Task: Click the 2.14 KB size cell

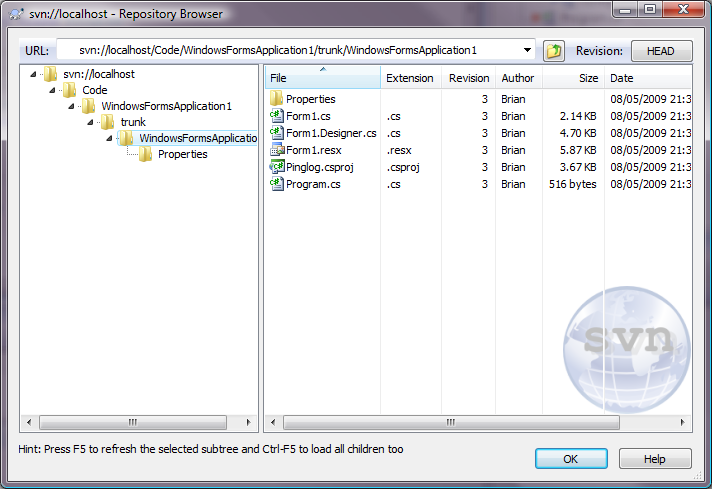Action: [x=578, y=116]
